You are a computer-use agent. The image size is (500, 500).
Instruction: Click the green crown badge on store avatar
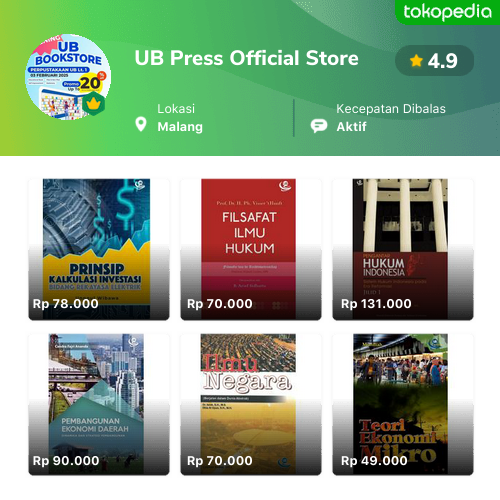click(x=93, y=104)
